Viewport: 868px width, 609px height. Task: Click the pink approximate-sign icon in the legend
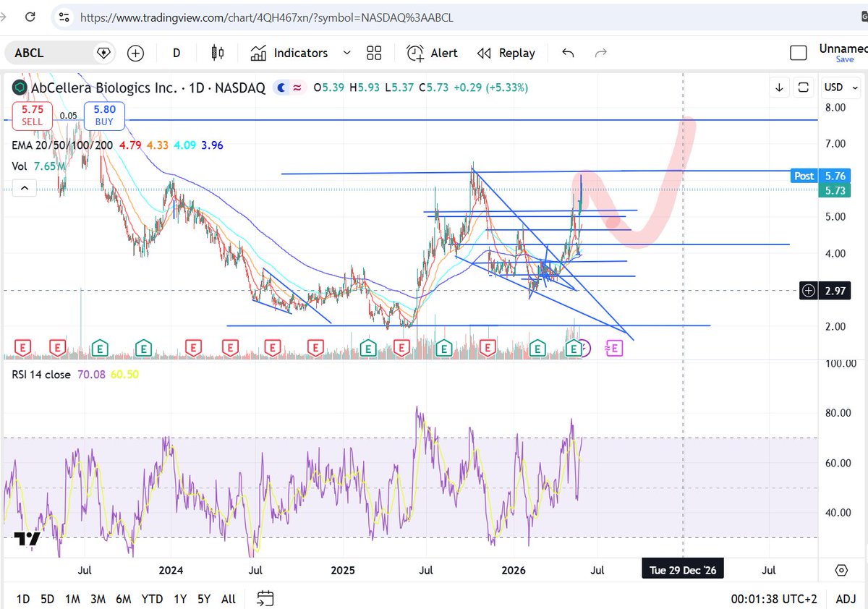[297, 88]
